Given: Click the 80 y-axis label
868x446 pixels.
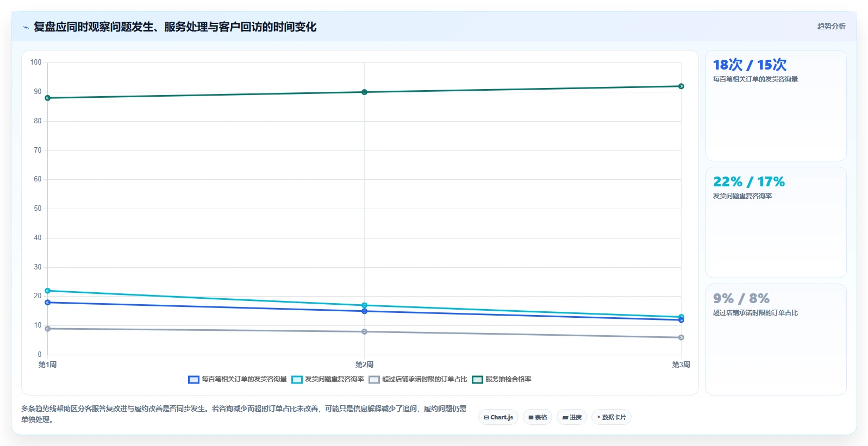Looking at the screenshot, I should [38, 121].
